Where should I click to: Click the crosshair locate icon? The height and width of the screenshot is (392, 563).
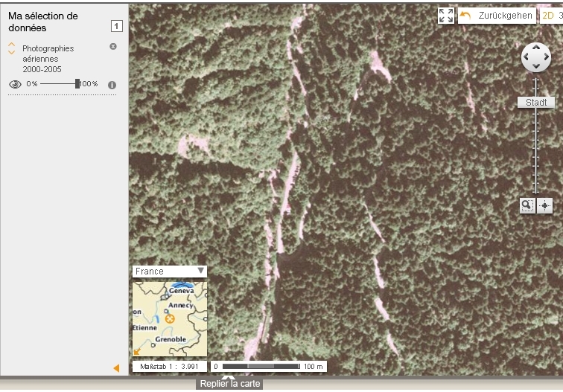point(545,206)
